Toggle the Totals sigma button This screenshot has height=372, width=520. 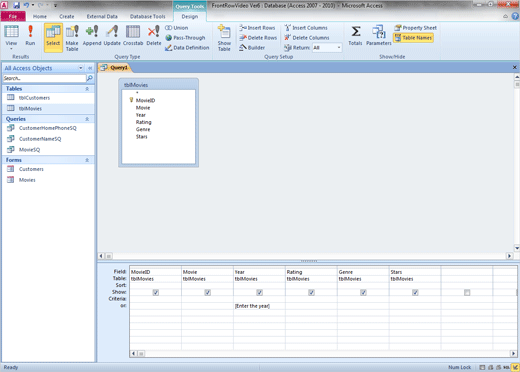tap(355, 35)
